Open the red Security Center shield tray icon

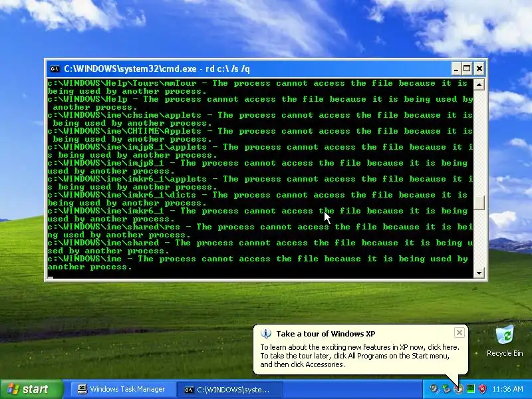482,389
